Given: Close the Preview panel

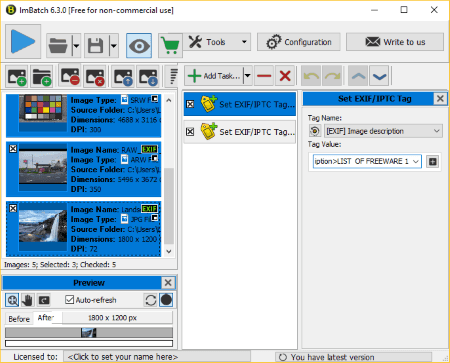Looking at the screenshot, I should (x=168, y=283).
